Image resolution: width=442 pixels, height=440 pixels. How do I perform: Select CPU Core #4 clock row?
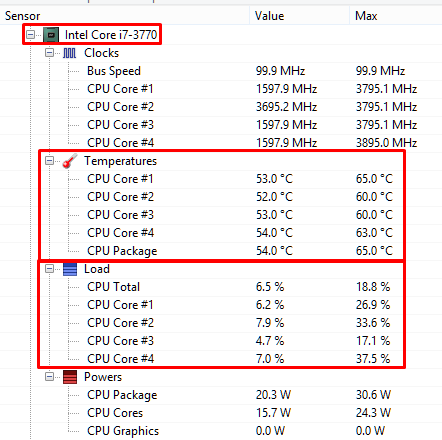click(x=221, y=143)
